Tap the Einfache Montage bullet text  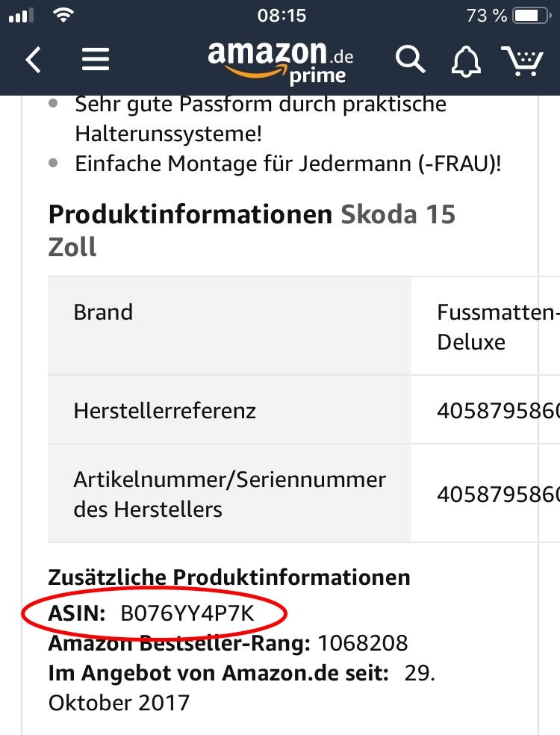pos(288,164)
